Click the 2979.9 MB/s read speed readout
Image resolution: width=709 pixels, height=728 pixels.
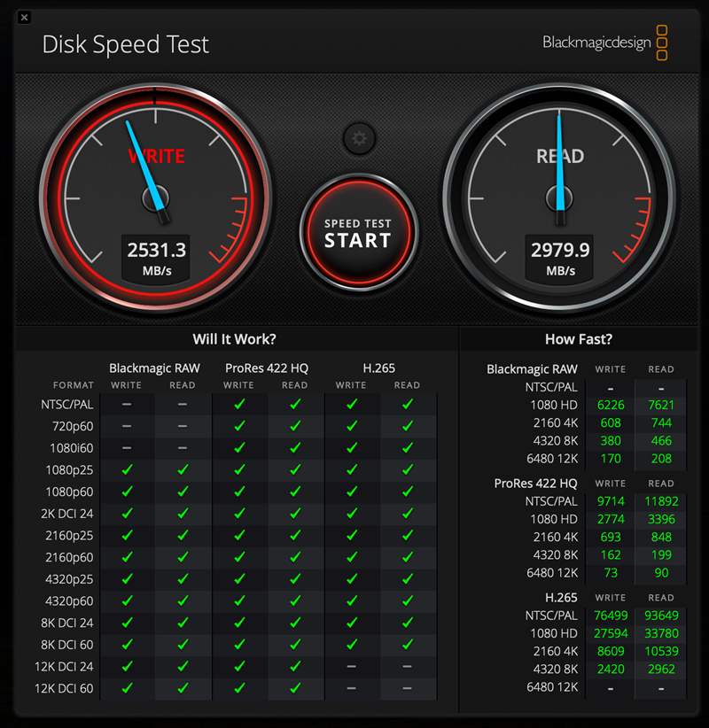560,258
